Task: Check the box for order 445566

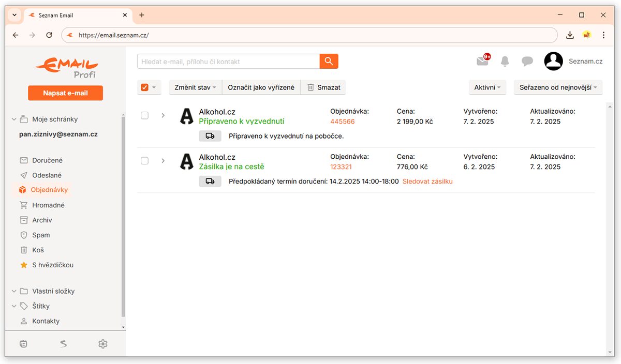Action: [145, 115]
